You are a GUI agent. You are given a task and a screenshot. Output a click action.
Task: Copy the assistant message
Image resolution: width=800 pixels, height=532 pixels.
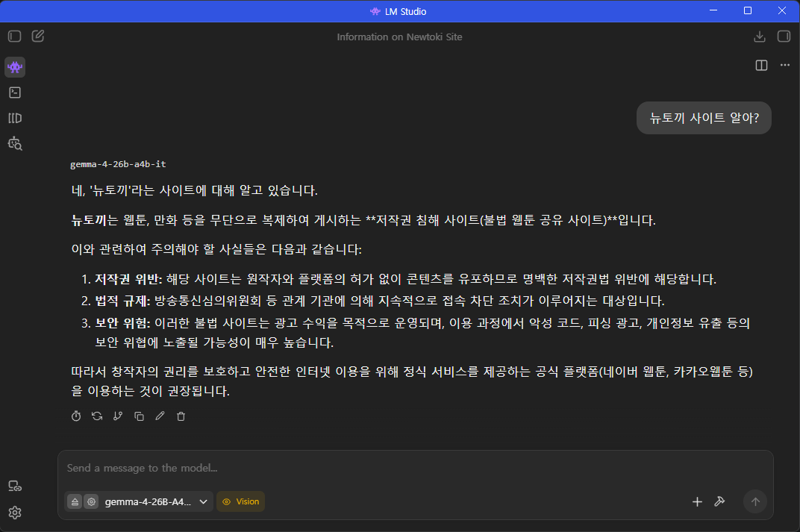click(139, 416)
